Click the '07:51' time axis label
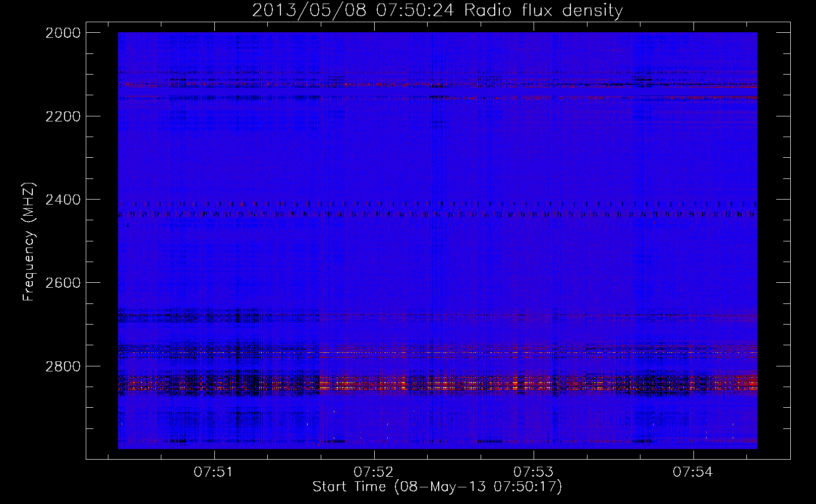This screenshot has height=504, width=816. (x=214, y=472)
